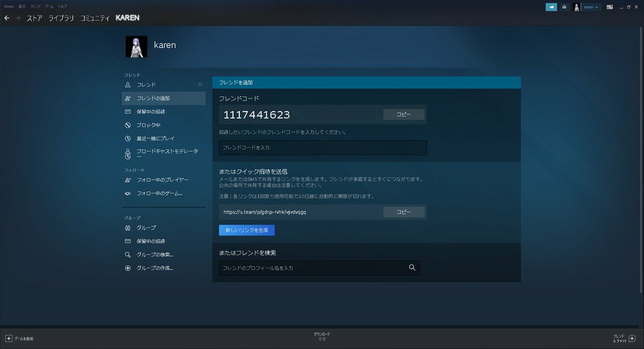Click the s.team quick invite link text
Image resolution: width=644 pixels, height=349 pixels.
[x=265, y=212]
